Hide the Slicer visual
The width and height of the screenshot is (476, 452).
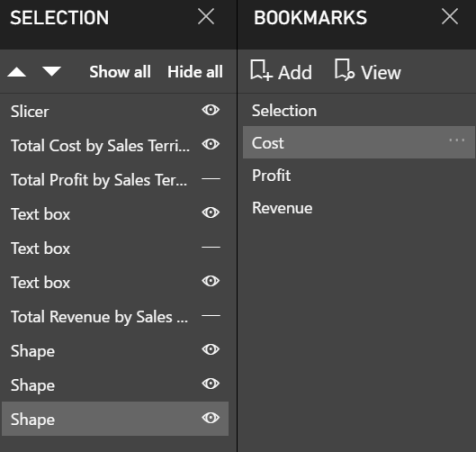211,110
